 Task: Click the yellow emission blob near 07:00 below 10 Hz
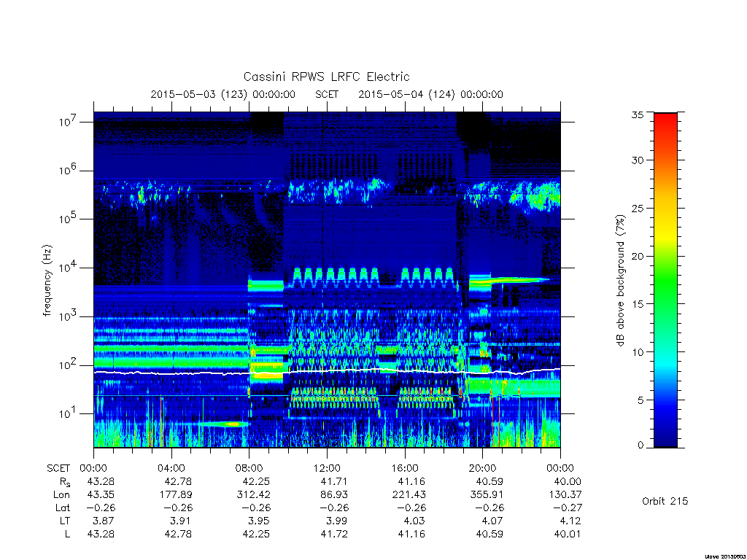(233, 424)
